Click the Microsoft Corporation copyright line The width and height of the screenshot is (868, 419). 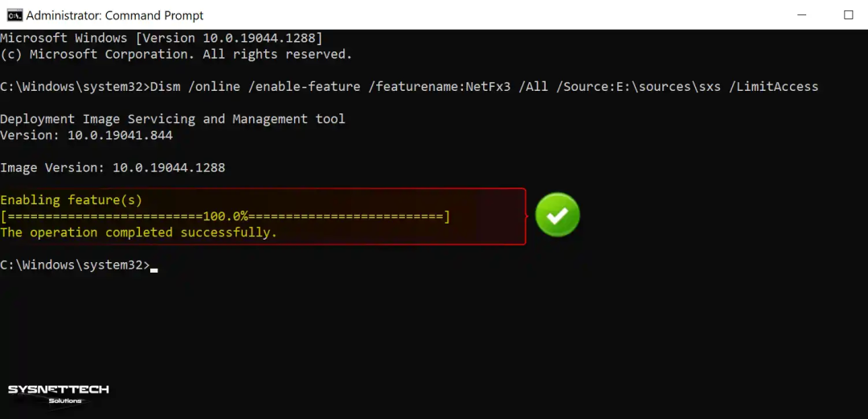[176, 54]
